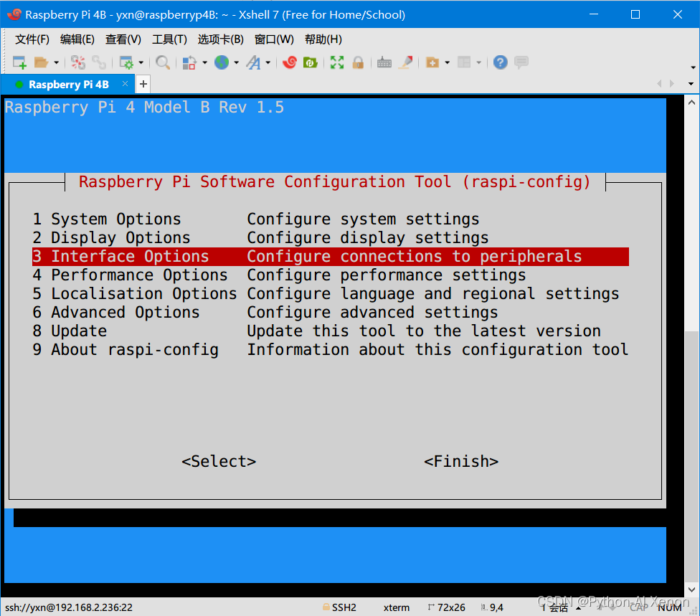Click the Xshell logo in the title bar

[14, 15]
